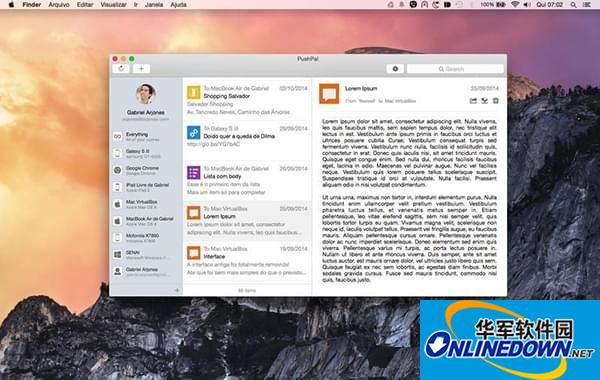Open the Arquivo menu
Viewport: 600px width, 380px height.
click(59, 5)
